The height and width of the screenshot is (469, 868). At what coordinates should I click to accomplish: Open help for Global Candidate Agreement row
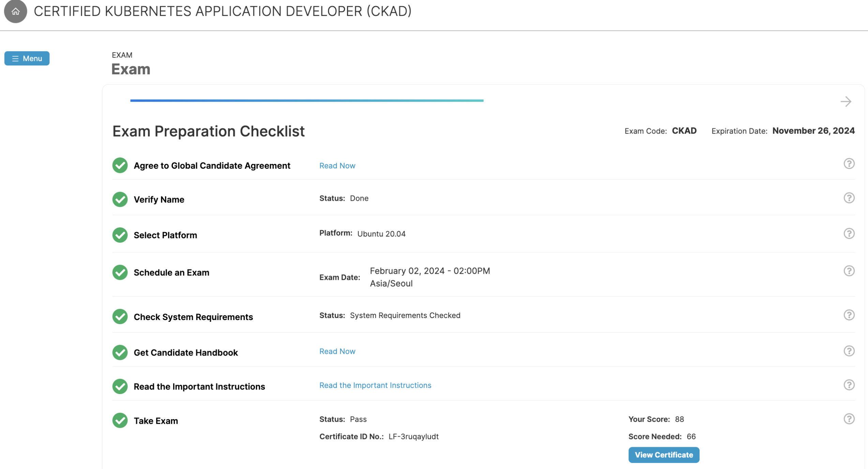coord(849,164)
